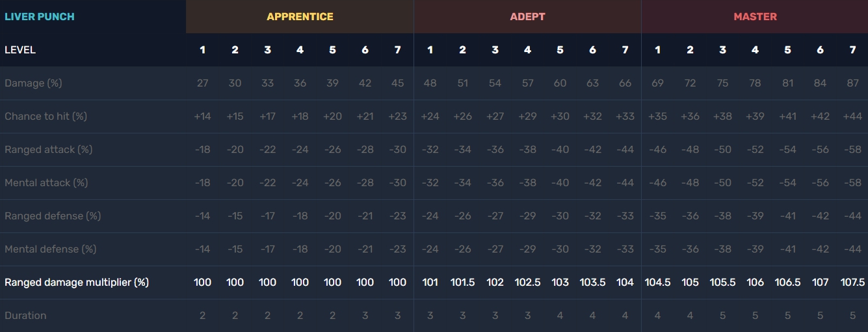Click the LIVER PUNCH skill title
The height and width of the screenshot is (332, 868).
(40, 16)
